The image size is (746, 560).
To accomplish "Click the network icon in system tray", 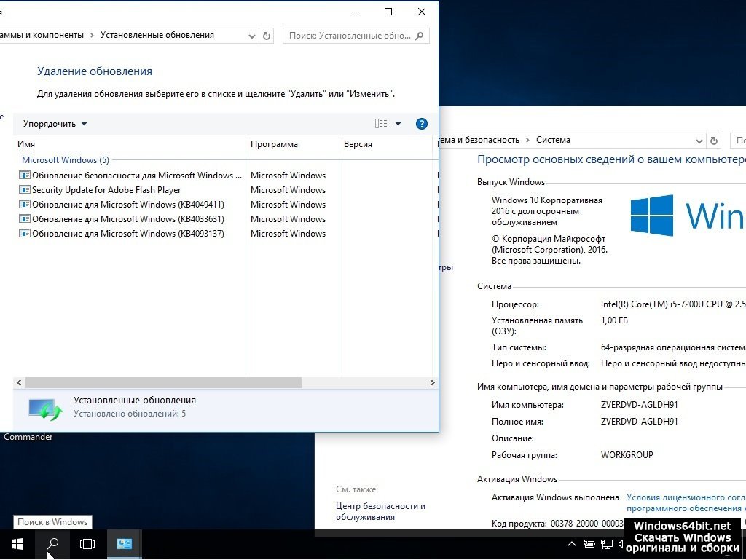I will (606, 544).
